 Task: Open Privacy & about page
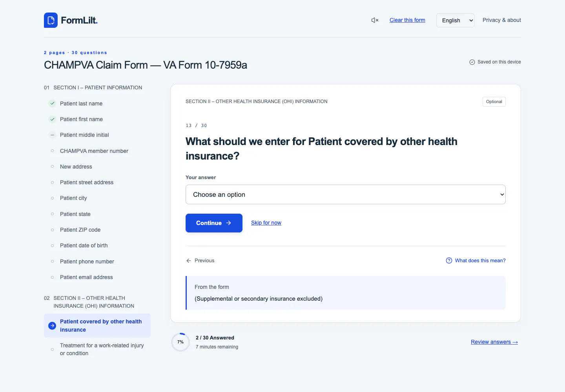coord(502,20)
